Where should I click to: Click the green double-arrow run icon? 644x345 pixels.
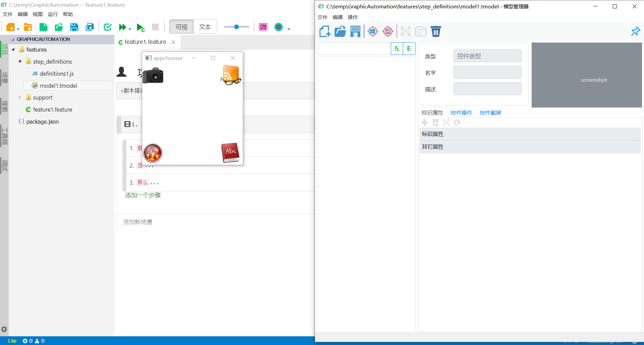123,27
